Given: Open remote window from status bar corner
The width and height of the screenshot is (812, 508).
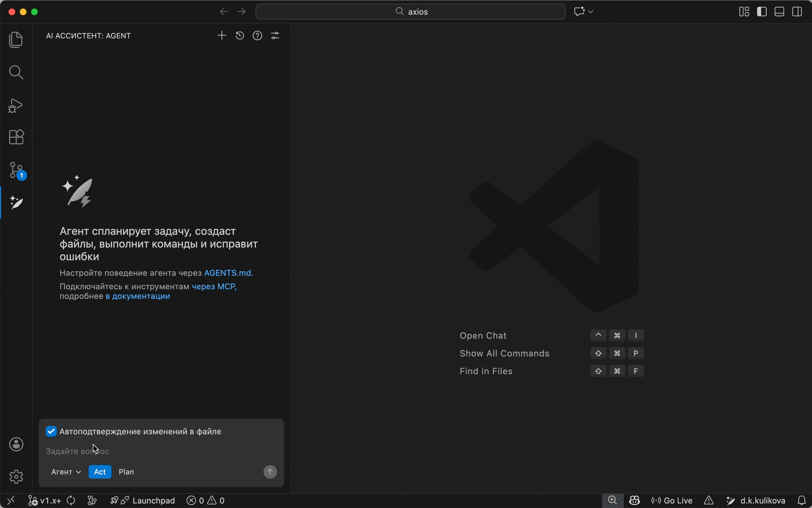Looking at the screenshot, I should click(11, 501).
